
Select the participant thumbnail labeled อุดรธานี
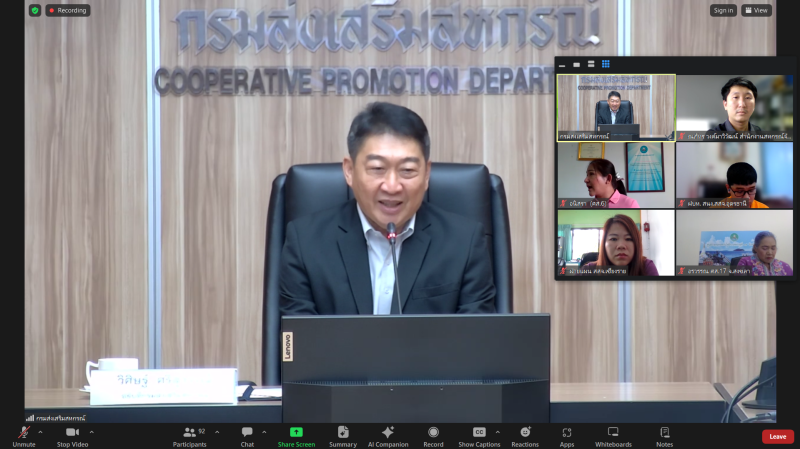point(735,175)
